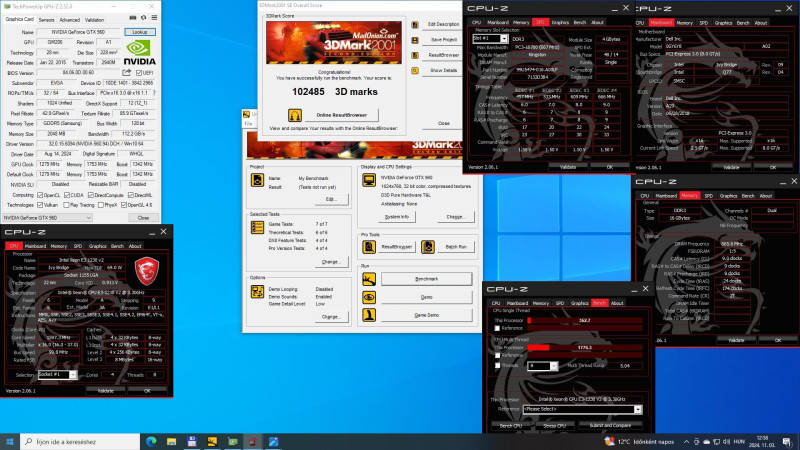
Task: Click the System Info button
Action: click(397, 217)
